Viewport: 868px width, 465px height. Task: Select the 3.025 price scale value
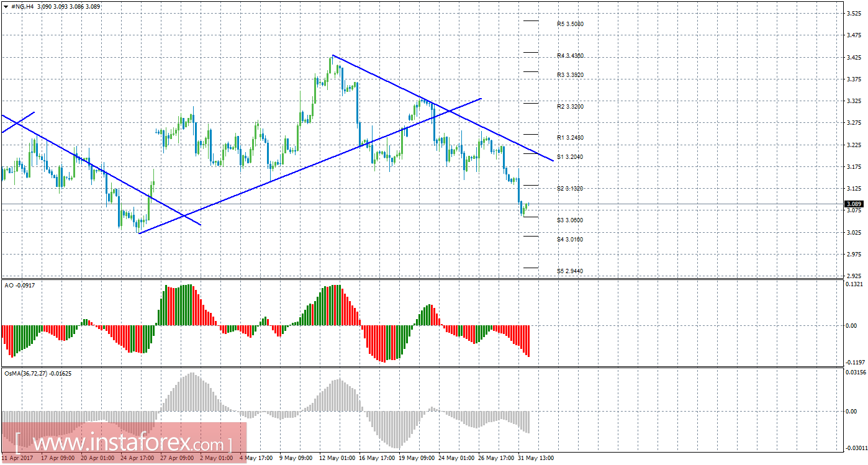pos(853,232)
